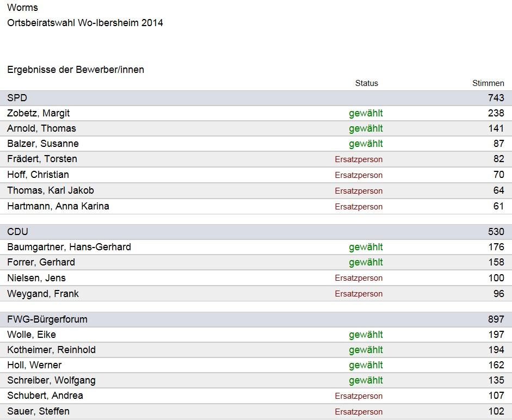This screenshot has height=420, width=512.
Task: Select candidate Zobetz, Margit
Action: [39, 113]
